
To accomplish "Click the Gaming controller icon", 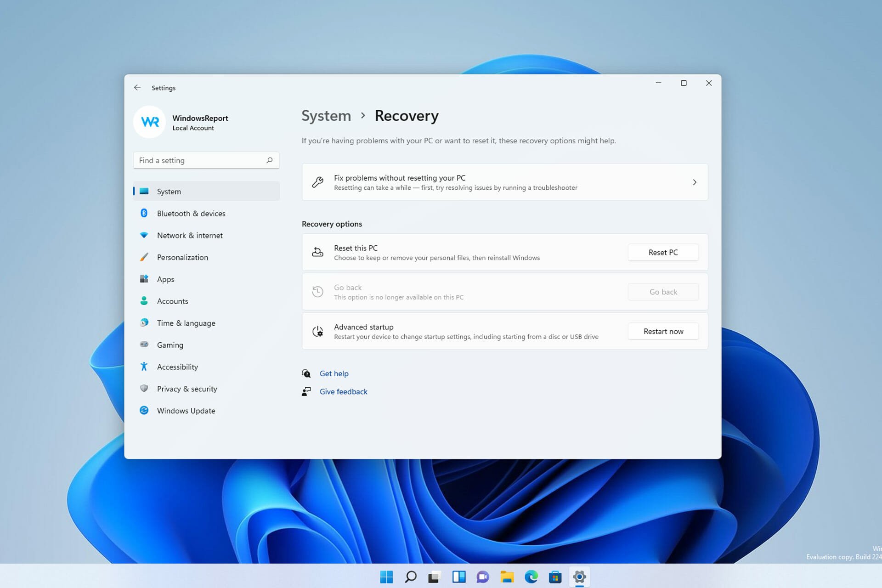I will point(144,345).
